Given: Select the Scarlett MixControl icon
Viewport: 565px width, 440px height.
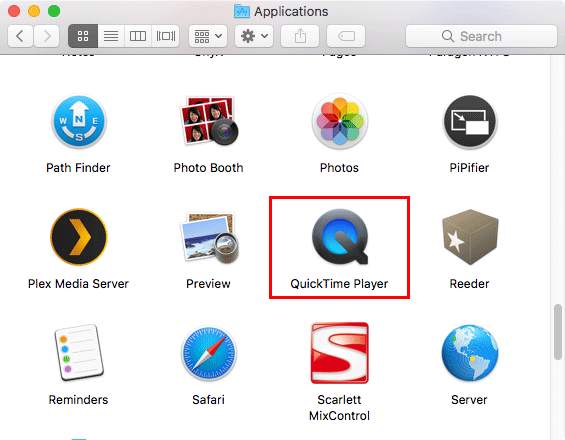Looking at the screenshot, I should (x=340, y=353).
